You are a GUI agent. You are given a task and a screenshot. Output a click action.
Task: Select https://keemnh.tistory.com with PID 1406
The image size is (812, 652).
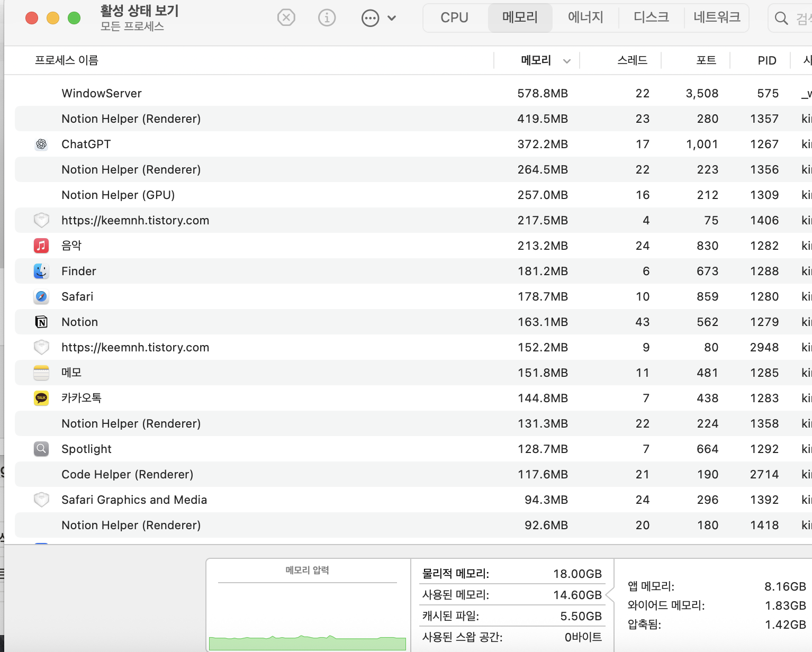[x=413, y=220]
